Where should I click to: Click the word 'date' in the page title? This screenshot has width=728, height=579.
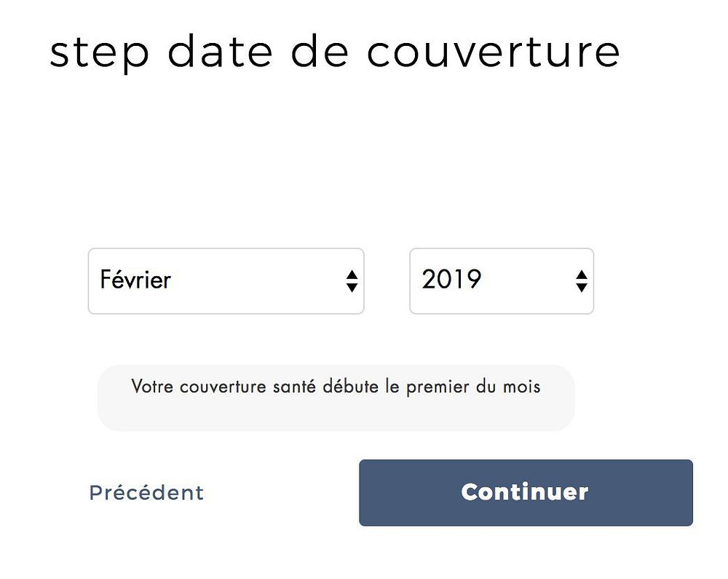coord(220,51)
